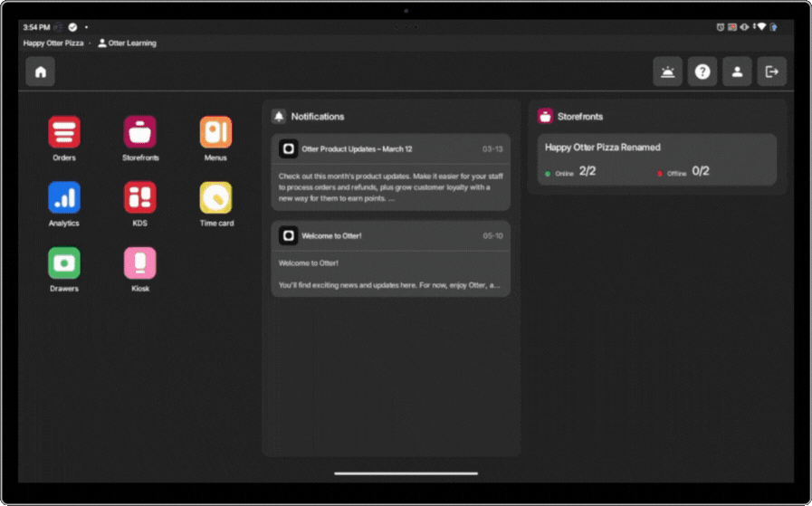Click the checkmark status icon near clock
Screen dimensions: 812x506
pyautogui.click(x=73, y=27)
